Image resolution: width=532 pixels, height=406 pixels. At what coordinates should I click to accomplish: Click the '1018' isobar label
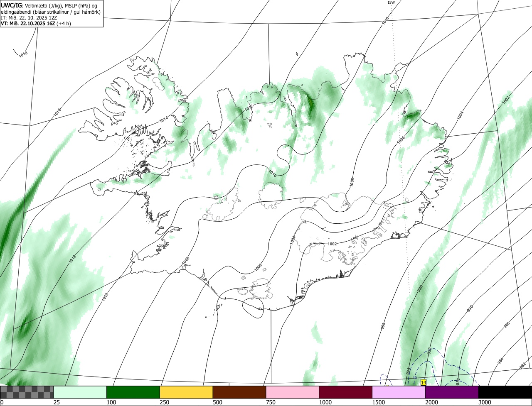(23, 54)
